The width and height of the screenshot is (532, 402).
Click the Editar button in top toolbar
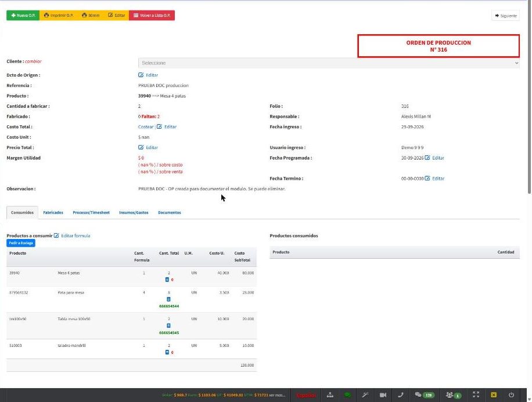tap(116, 15)
